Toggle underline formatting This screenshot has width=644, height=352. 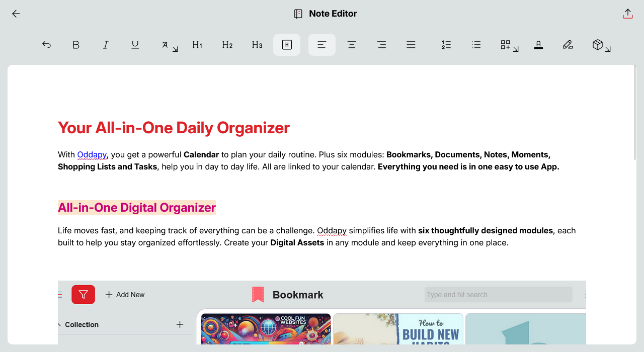(x=135, y=45)
